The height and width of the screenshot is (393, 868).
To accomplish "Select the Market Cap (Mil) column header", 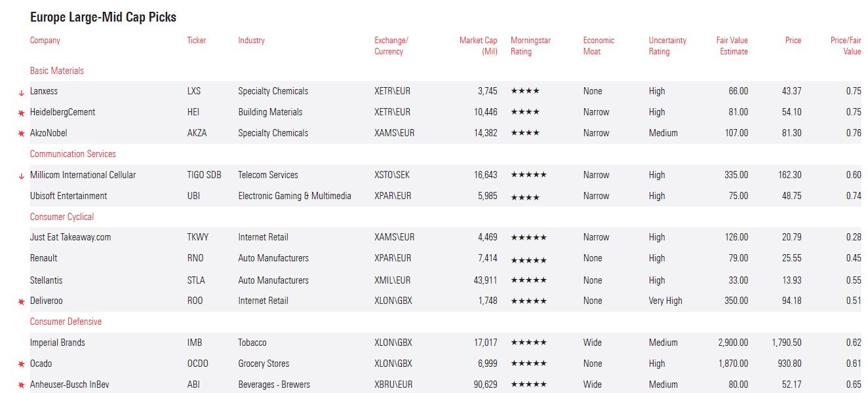I will click(478, 46).
